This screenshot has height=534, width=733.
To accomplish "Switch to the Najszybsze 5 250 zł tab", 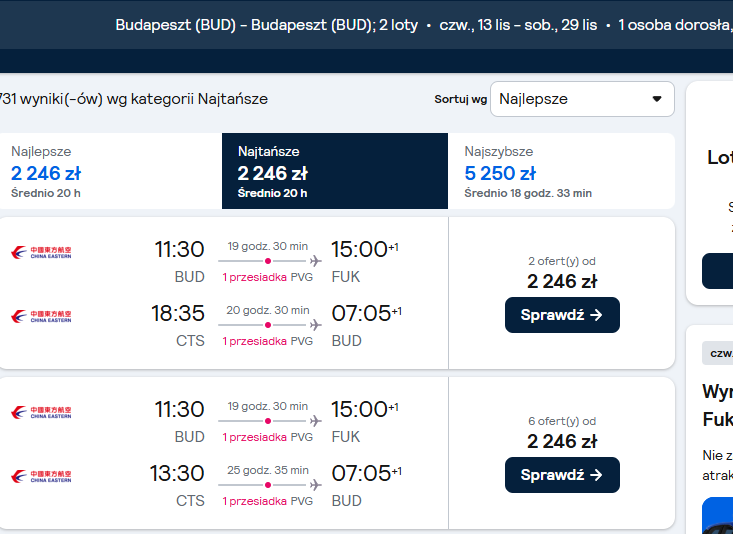I will click(x=561, y=171).
